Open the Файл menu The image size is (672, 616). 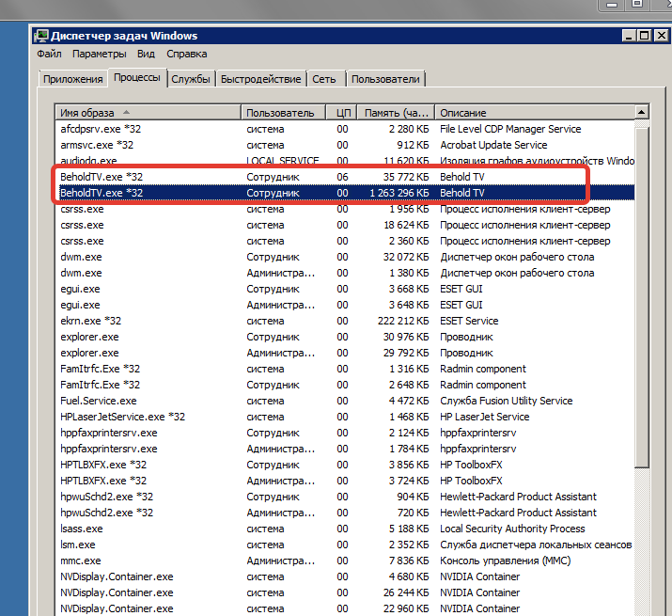click(49, 54)
